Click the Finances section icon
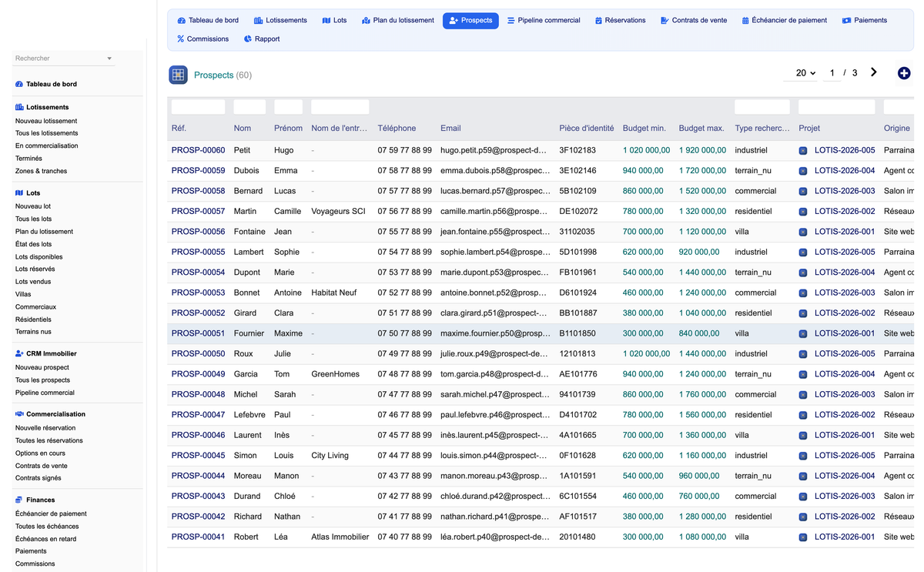Image resolution: width=924 pixels, height=572 pixels. (x=19, y=500)
